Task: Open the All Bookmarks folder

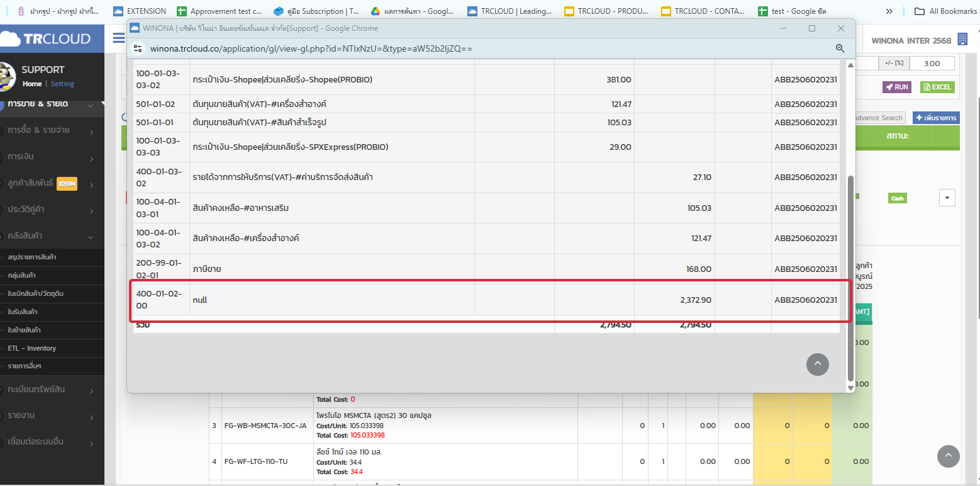Action: pyautogui.click(x=945, y=11)
